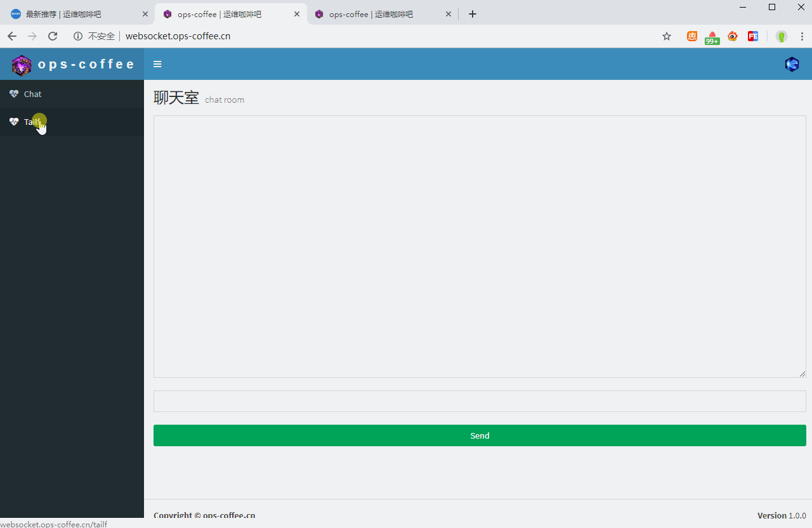
Task: Click the Copyright ops-coffee.cn footer text
Action: [204, 515]
